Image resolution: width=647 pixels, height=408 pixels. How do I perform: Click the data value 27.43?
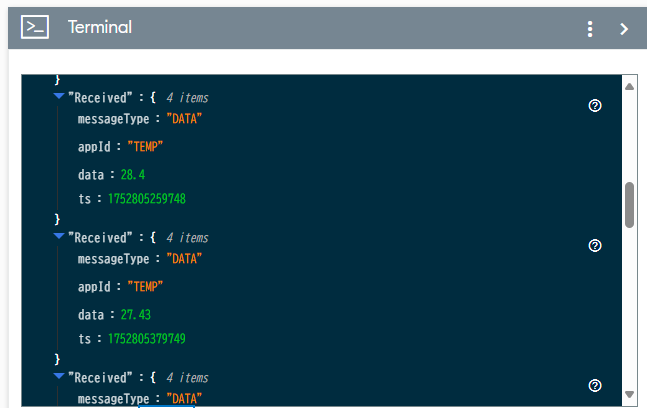tap(136, 315)
